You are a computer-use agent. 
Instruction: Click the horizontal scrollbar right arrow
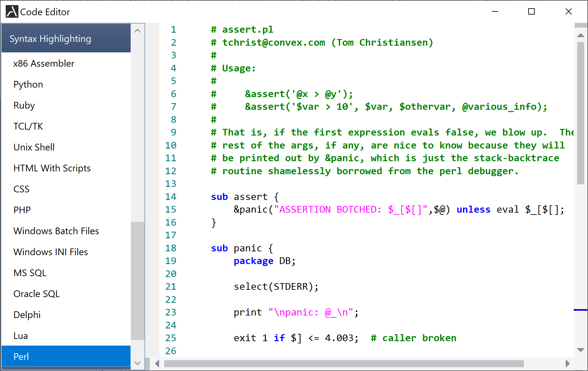pos(568,364)
